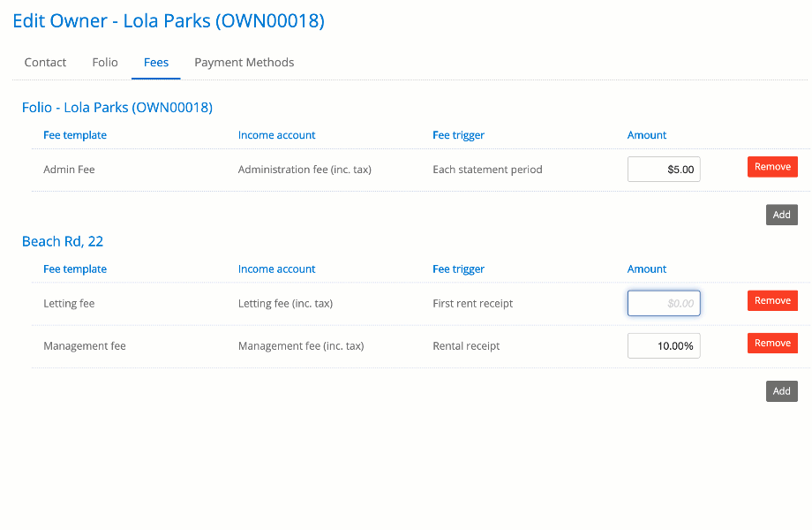This screenshot has height=530, width=812.
Task: Open the Contact tab
Action: click(45, 63)
